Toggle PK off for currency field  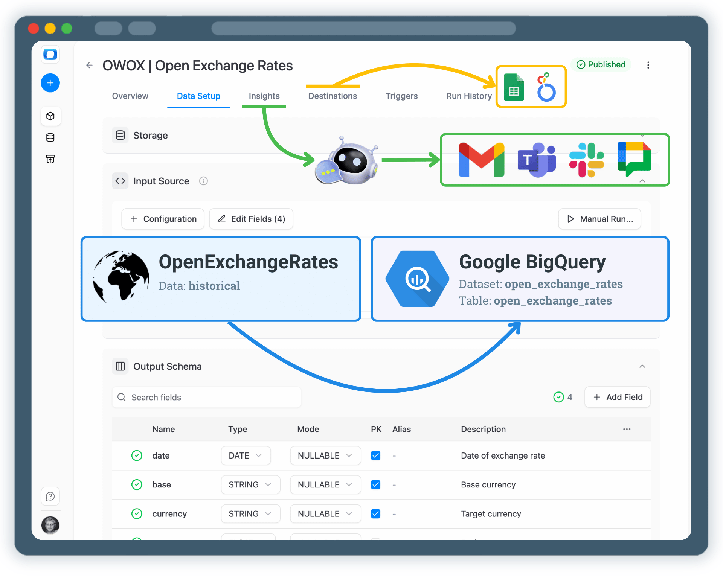375,513
